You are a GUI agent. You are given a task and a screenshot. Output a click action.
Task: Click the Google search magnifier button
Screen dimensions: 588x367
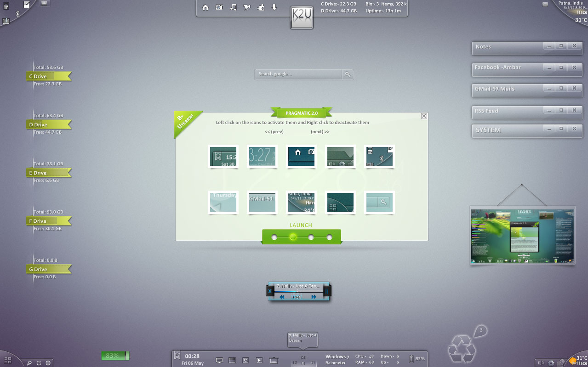348,74
